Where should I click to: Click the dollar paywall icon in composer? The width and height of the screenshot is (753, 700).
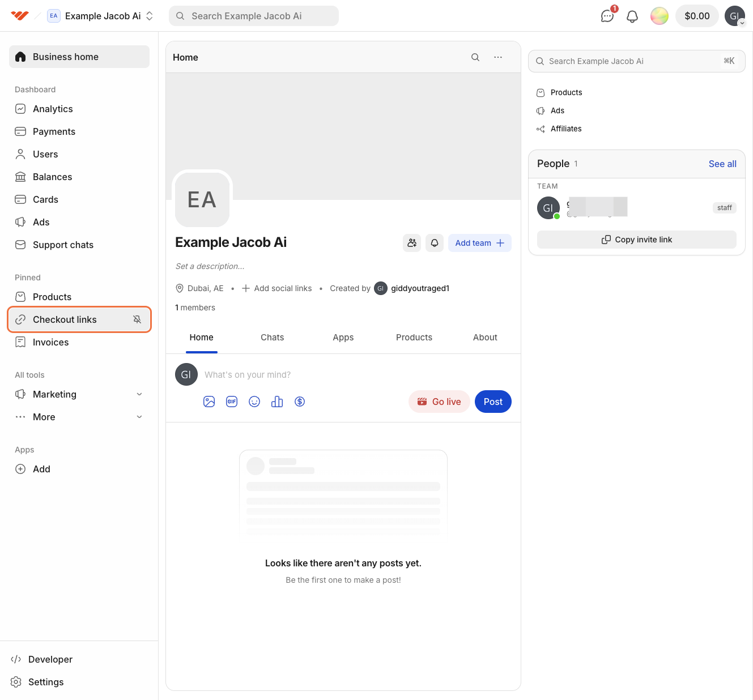300,402
